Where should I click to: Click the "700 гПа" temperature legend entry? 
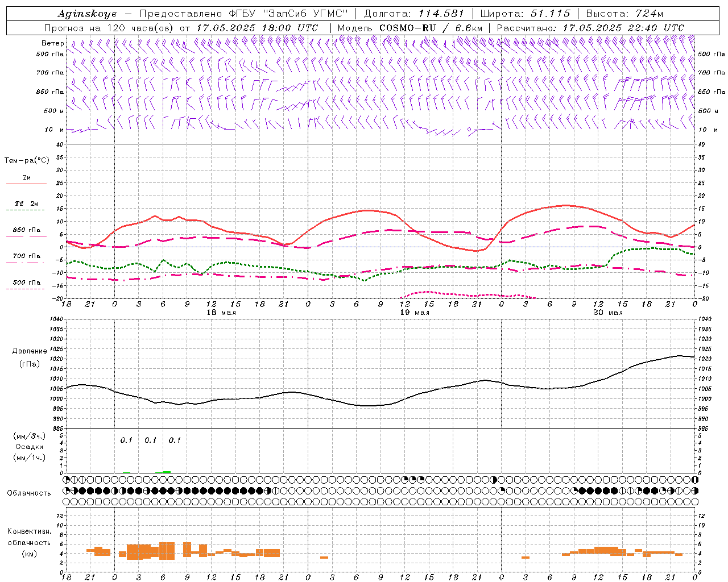point(26,256)
